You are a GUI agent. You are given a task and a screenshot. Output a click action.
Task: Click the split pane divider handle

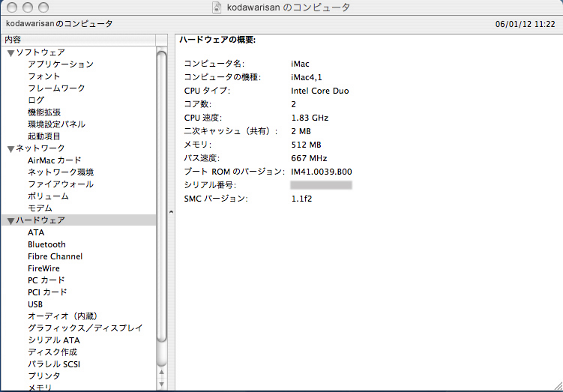171,213
